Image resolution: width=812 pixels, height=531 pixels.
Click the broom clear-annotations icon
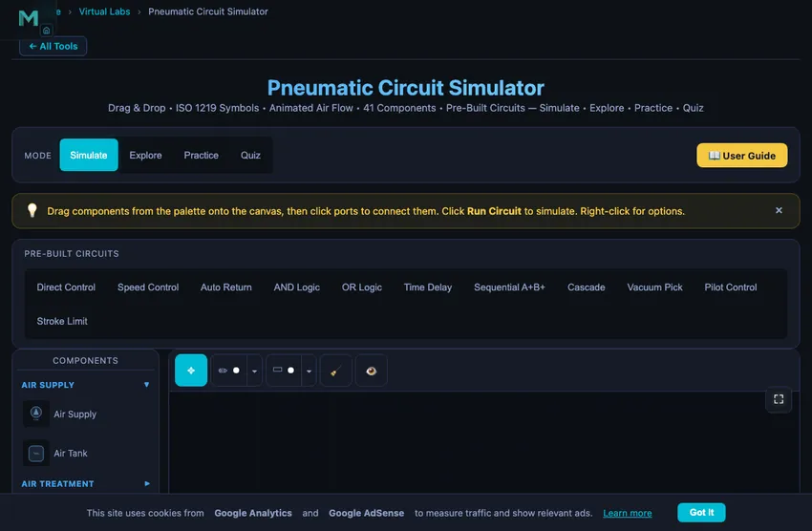coord(336,371)
